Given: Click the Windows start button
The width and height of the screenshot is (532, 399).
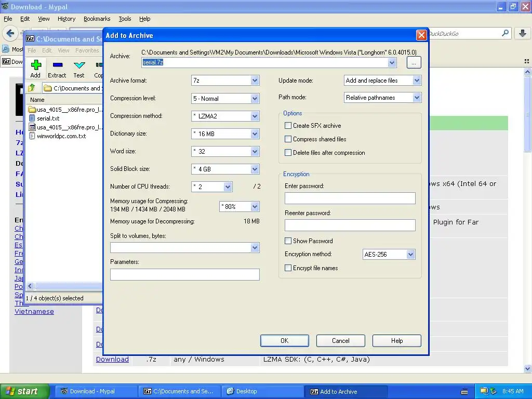Looking at the screenshot, I should [x=24, y=391].
